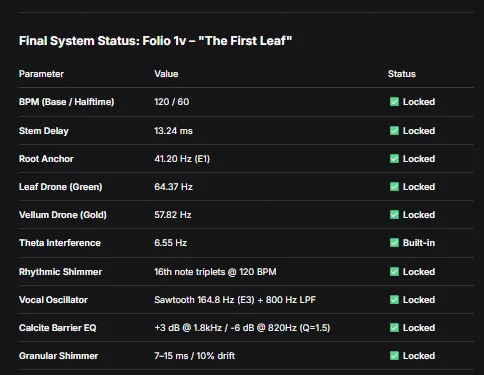Click the Vocal Oscillator status checkmark
484x375 pixels.
[x=394, y=300]
